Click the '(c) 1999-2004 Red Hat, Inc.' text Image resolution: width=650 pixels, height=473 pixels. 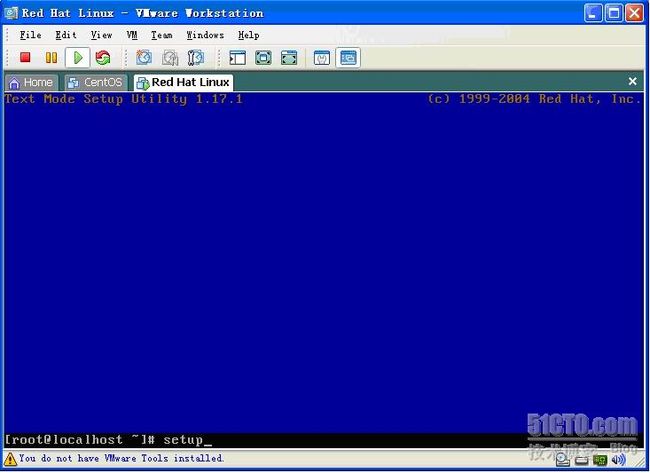click(534, 99)
